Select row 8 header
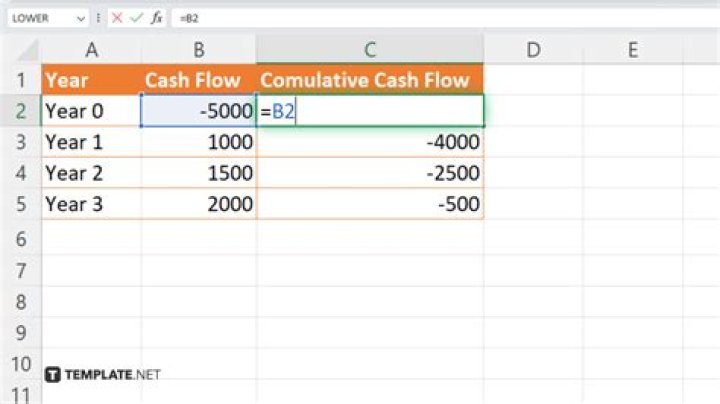The width and height of the screenshot is (720, 404). (21, 302)
